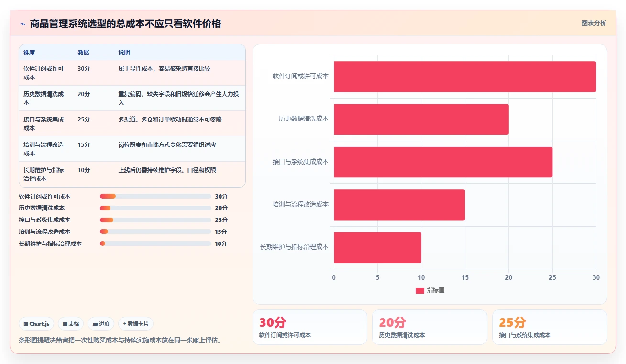Click the lightning icon beside the title
Viewport: 626px width, 364px height.
click(23, 24)
